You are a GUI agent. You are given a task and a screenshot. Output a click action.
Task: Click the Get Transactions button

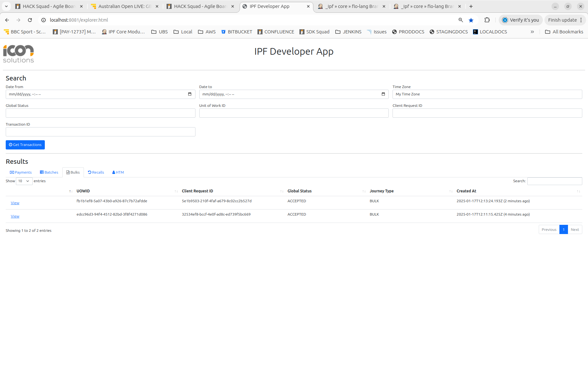25,145
